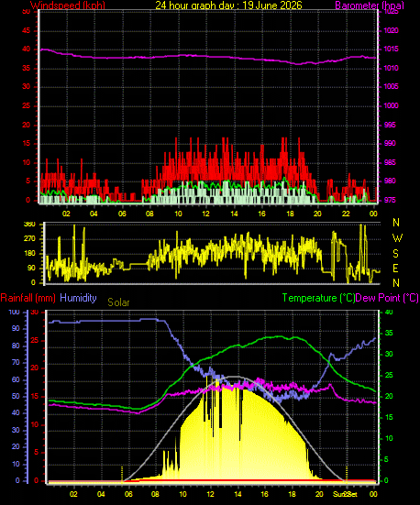Click the "Barometer (hpa)" axis title

tap(370, 5)
